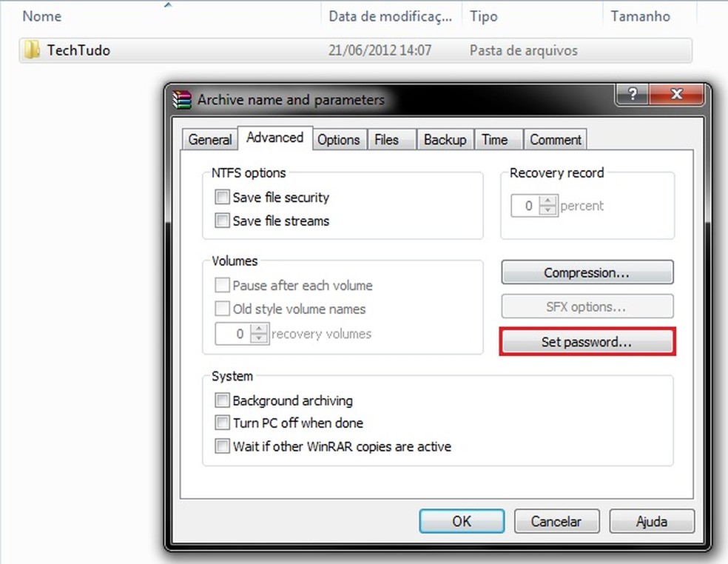
Task: Click the TechTudo folder icon
Action: coord(32,50)
